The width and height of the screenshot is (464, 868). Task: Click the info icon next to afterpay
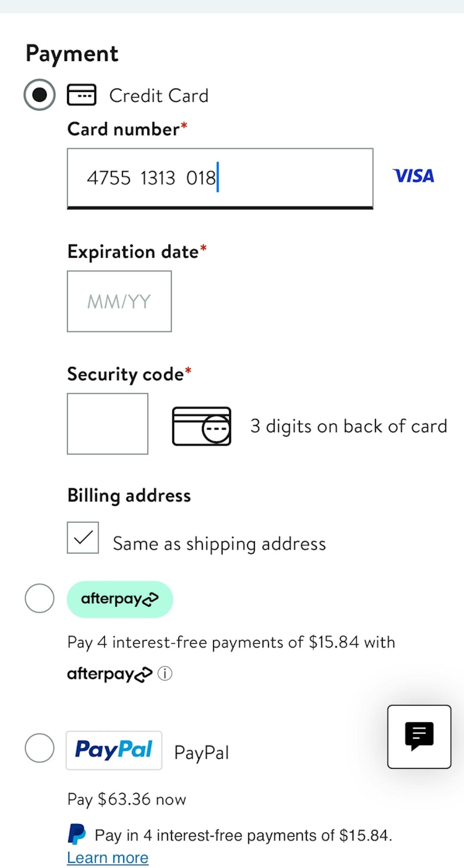[165, 674]
